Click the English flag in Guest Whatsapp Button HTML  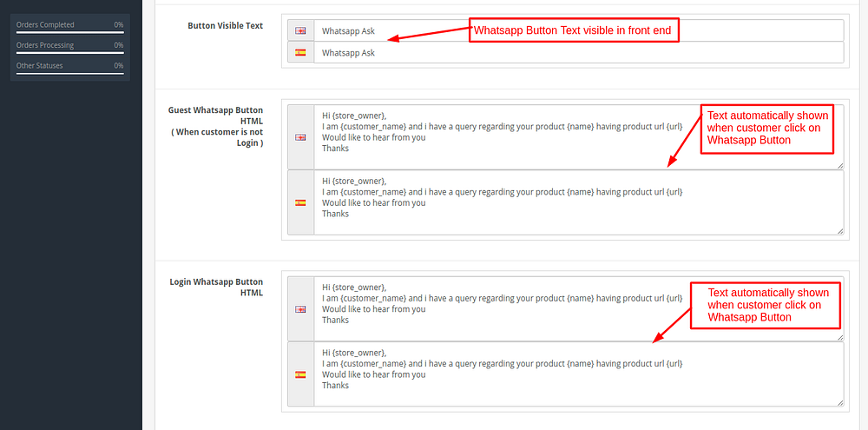(x=300, y=137)
